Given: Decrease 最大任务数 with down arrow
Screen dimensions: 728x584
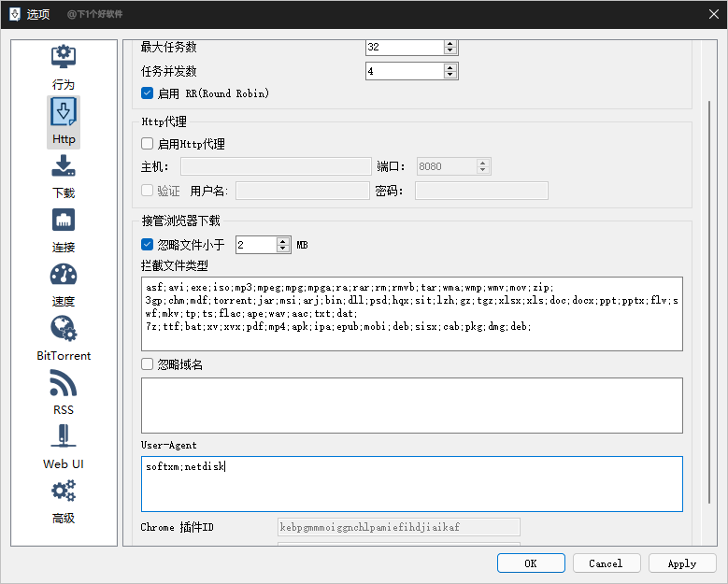Looking at the screenshot, I should click(450, 50).
